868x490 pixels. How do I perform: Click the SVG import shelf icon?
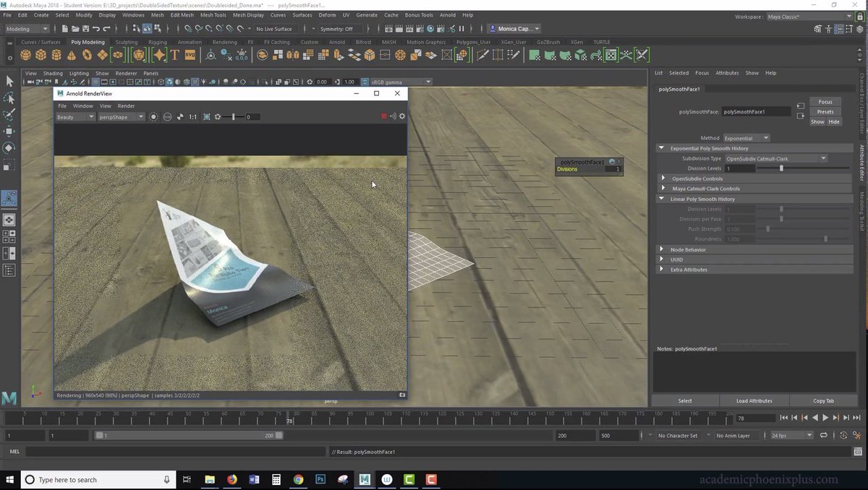190,55
